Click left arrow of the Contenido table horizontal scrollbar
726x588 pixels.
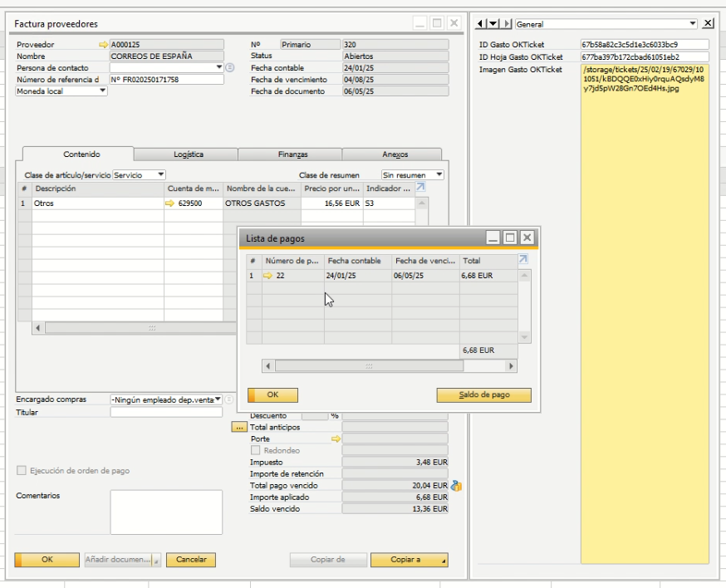pyautogui.click(x=38, y=328)
